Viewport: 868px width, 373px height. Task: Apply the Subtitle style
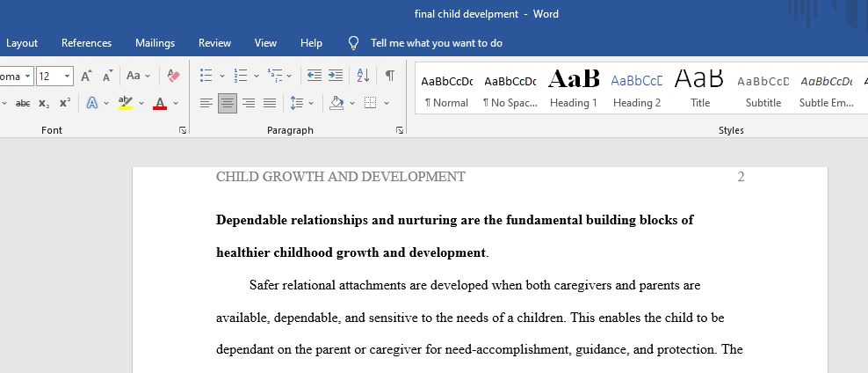click(x=763, y=89)
